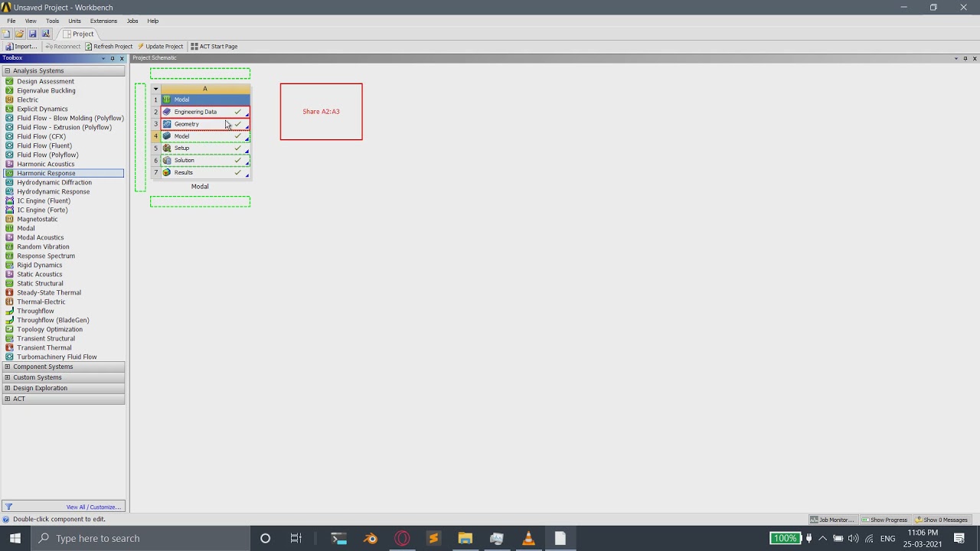This screenshot has height=551, width=980.
Task: Expand the ACT toolbox group
Action: (7, 399)
